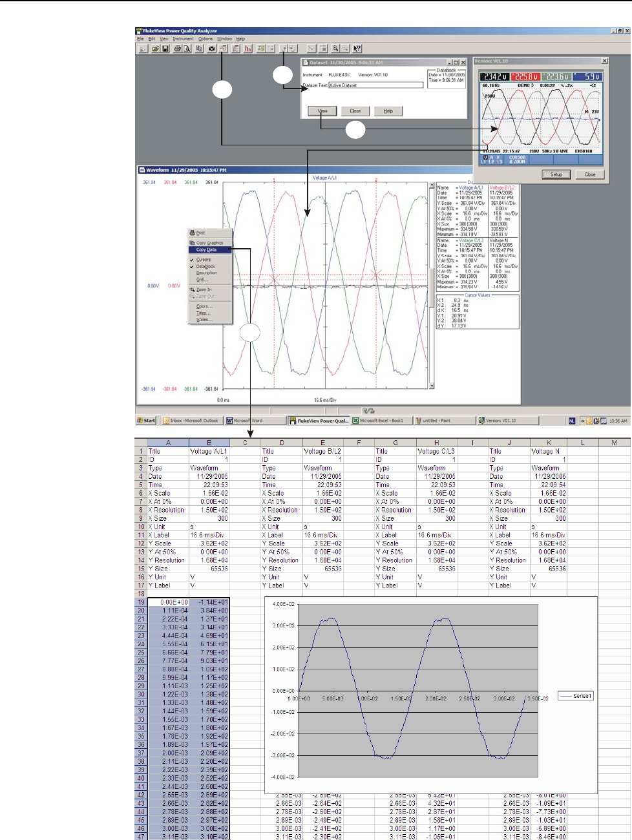Click the Help button in Dataset dialog
This screenshot has width=632, height=840.
click(x=388, y=110)
